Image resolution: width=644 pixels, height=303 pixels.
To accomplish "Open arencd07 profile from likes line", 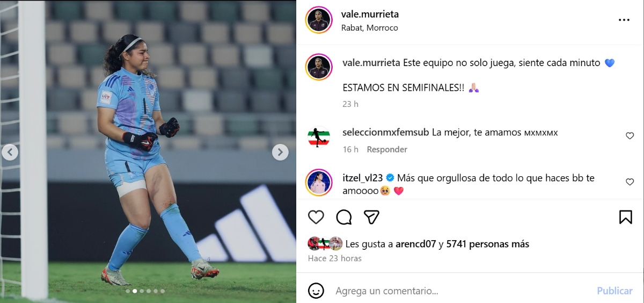I will [416, 244].
